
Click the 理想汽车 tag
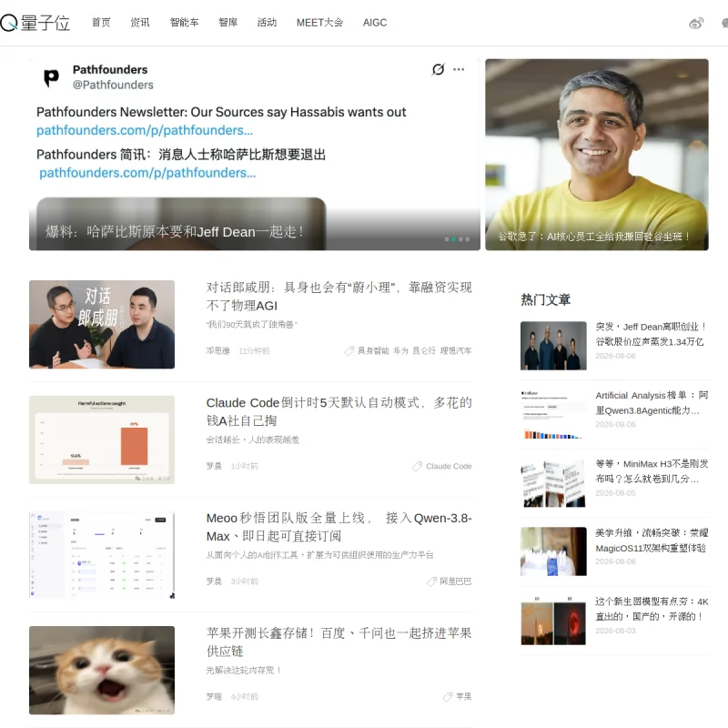pyautogui.click(x=456, y=350)
